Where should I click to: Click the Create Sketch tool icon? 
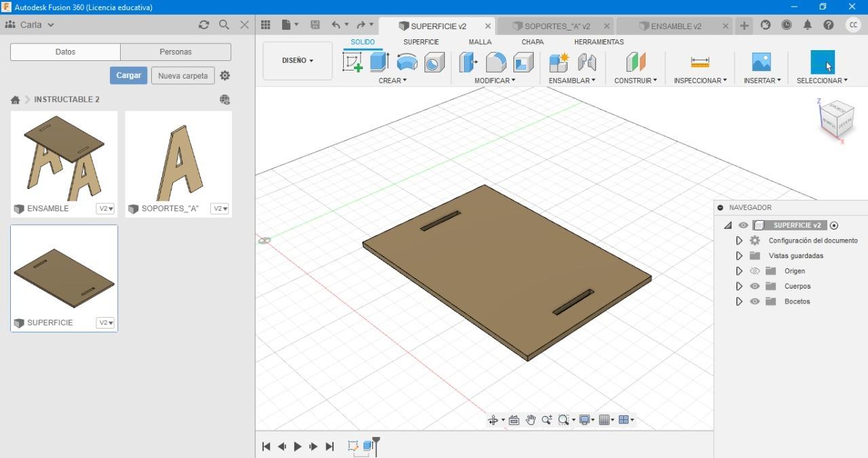(353, 62)
